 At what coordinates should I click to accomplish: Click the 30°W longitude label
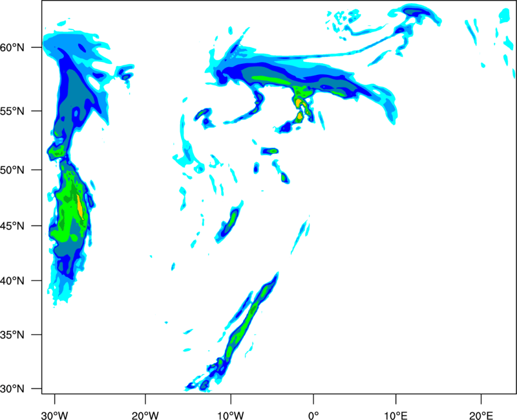point(54,415)
